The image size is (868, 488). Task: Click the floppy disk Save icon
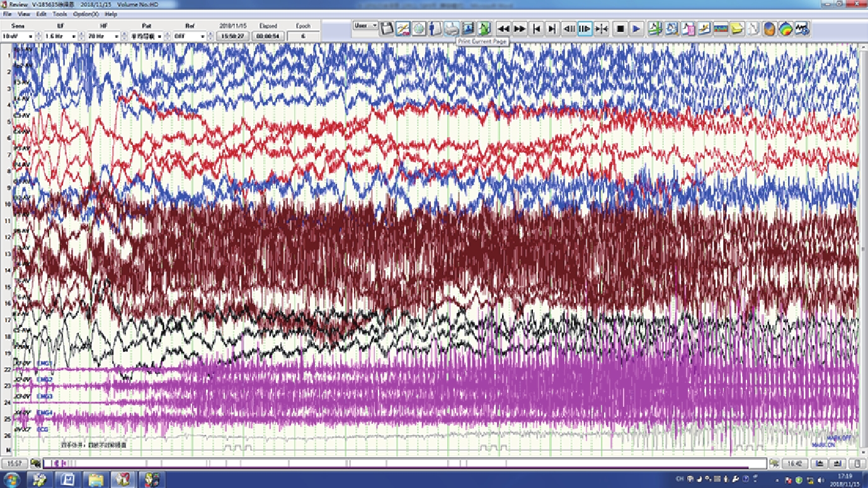(x=387, y=28)
